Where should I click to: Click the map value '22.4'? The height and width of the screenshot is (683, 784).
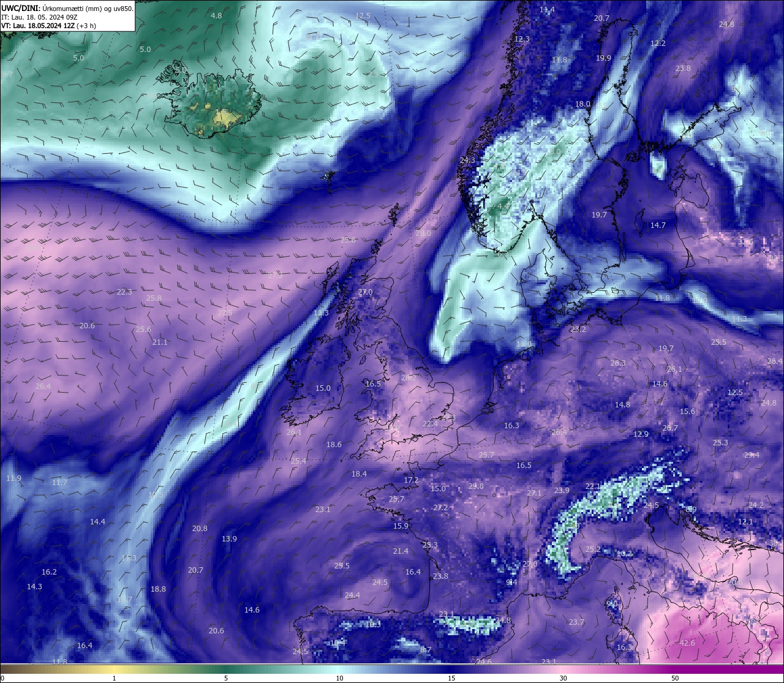430,423
